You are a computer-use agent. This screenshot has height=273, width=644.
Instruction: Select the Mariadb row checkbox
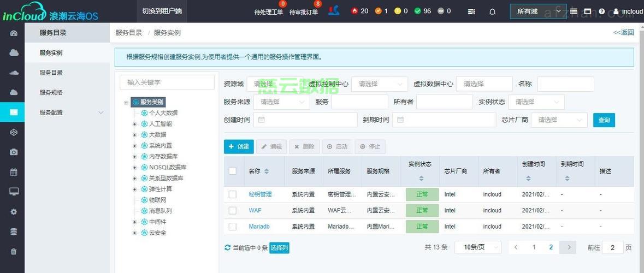pos(233,227)
